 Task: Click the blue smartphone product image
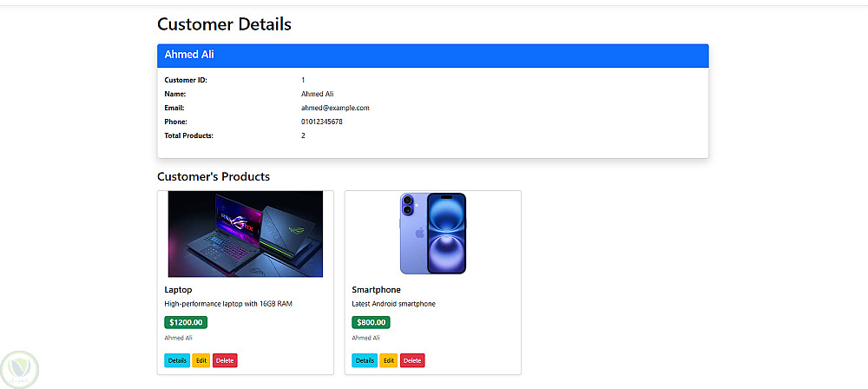[x=433, y=234]
